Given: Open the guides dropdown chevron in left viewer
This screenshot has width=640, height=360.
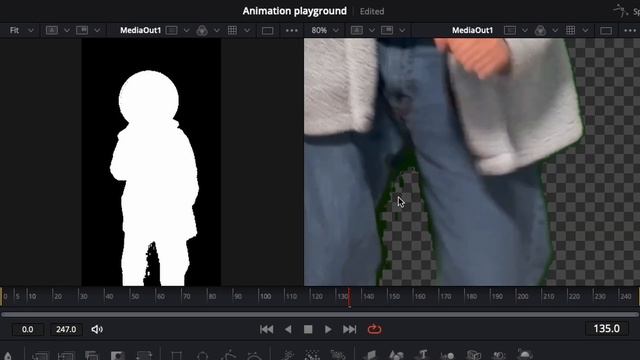Looking at the screenshot, I should (247, 30).
